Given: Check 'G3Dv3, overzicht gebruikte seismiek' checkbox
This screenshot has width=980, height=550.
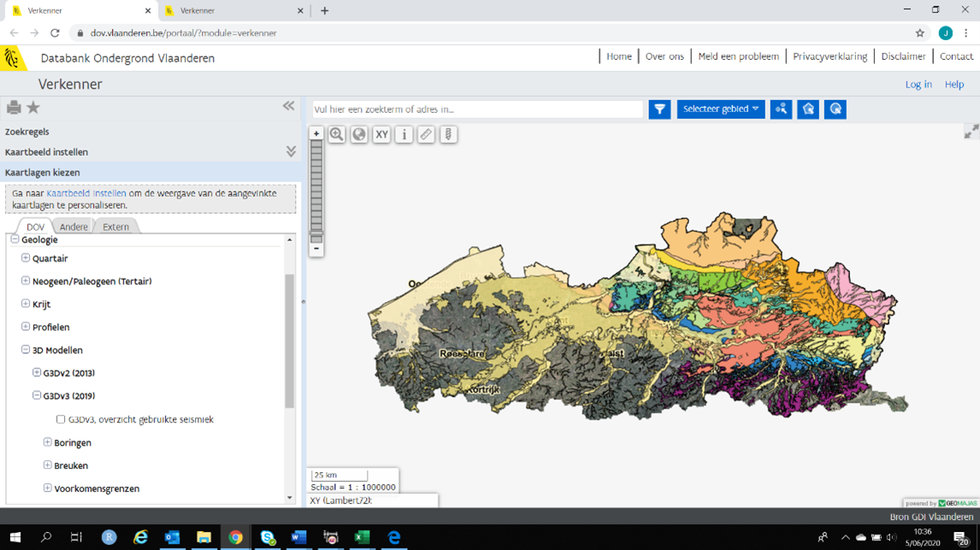Looking at the screenshot, I should click(x=61, y=419).
